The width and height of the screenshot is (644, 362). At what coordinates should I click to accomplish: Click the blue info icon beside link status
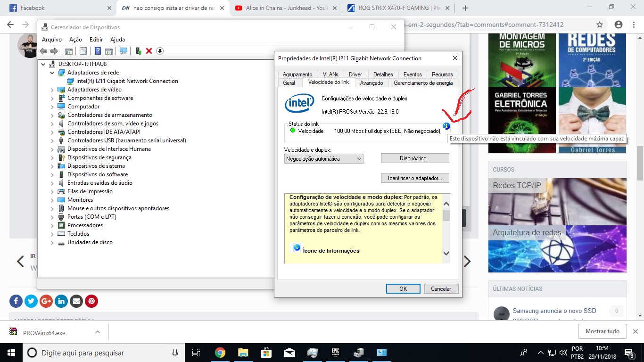(x=446, y=126)
